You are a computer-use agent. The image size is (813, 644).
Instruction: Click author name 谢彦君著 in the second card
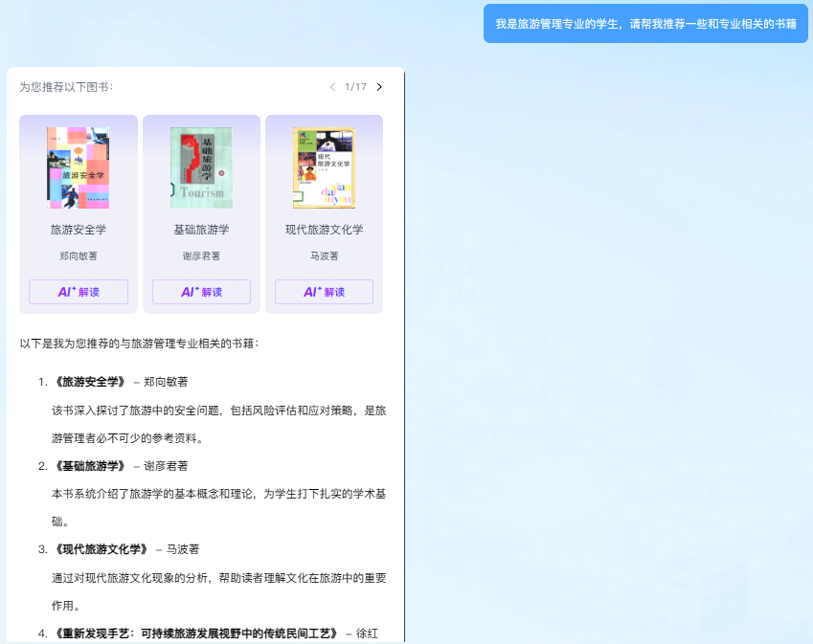(x=201, y=256)
